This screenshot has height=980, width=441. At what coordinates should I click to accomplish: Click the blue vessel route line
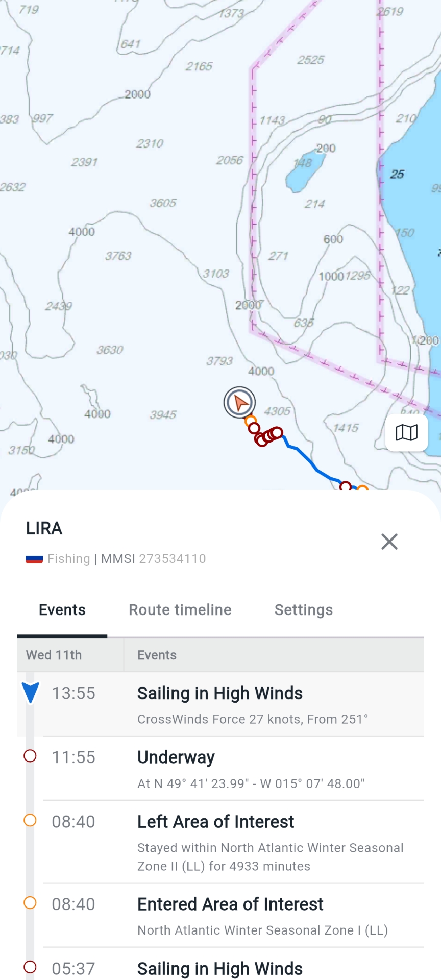click(x=306, y=457)
